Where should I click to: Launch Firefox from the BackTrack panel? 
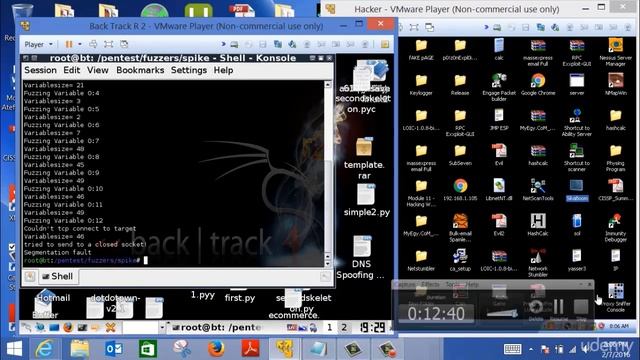coord(68,327)
